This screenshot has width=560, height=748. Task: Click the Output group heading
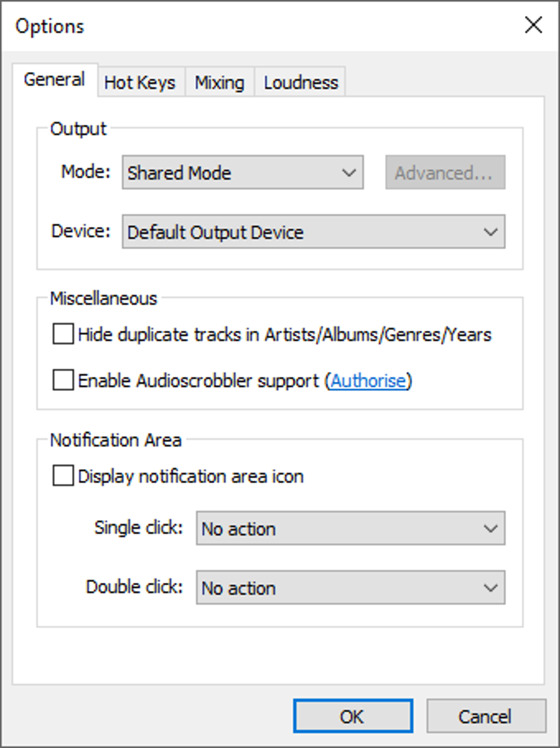pos(78,129)
